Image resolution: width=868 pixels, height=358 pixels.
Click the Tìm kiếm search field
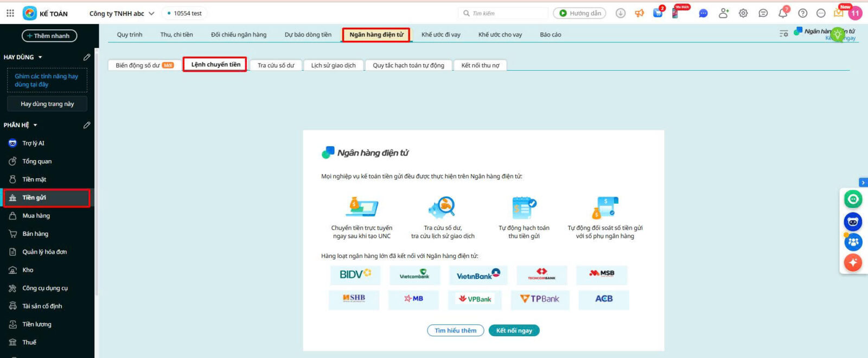click(x=505, y=13)
